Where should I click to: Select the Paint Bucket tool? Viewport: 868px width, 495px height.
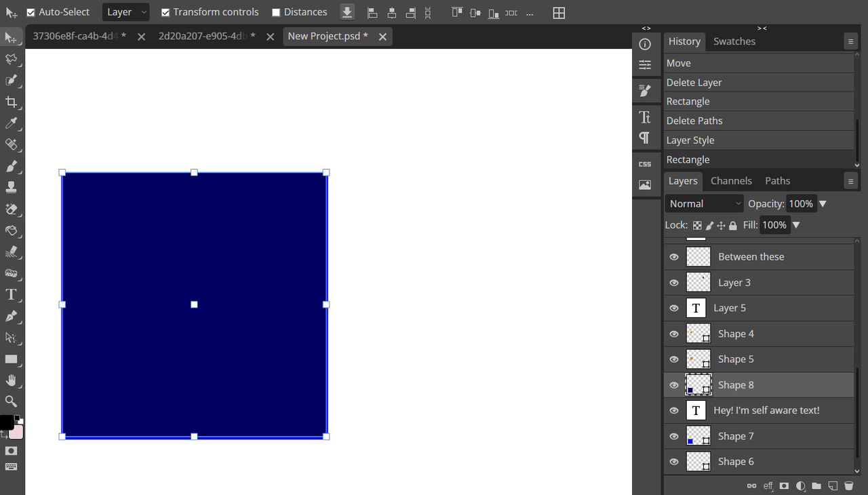tap(11, 231)
